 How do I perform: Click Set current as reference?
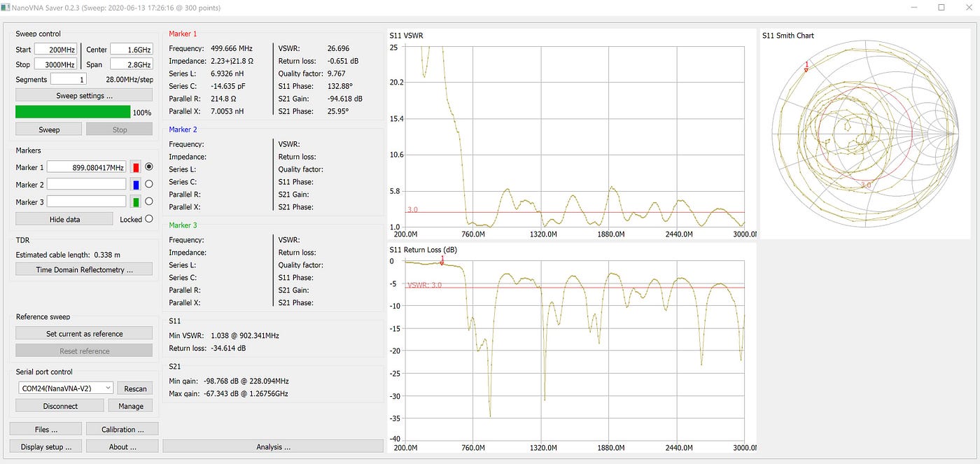[84, 334]
